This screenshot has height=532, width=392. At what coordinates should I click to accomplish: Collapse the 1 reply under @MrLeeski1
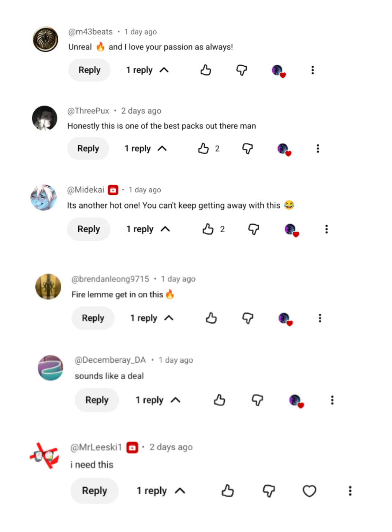(161, 491)
